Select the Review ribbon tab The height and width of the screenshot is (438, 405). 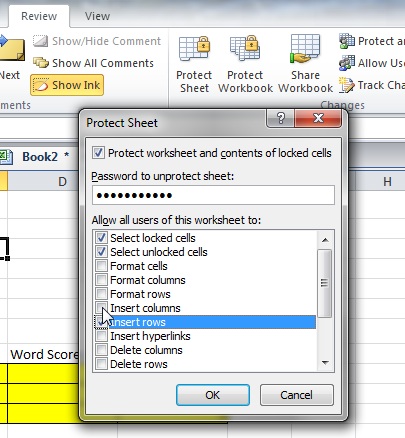(39, 16)
